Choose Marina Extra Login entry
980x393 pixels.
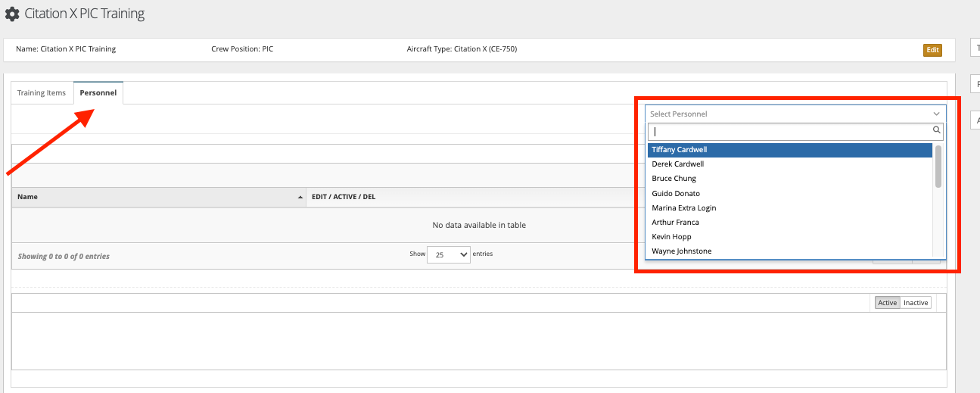click(x=683, y=208)
